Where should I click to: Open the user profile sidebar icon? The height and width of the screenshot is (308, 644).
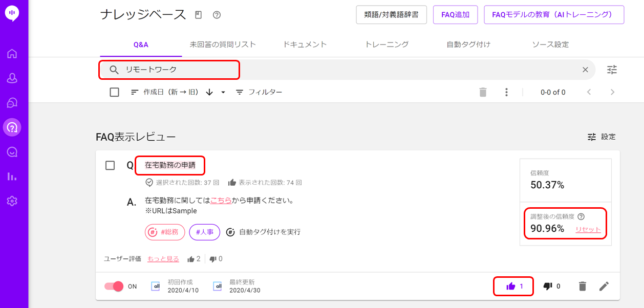pos(12,78)
